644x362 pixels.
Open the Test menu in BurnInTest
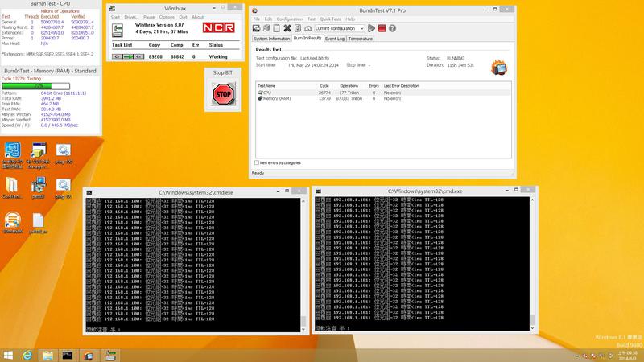click(x=312, y=19)
